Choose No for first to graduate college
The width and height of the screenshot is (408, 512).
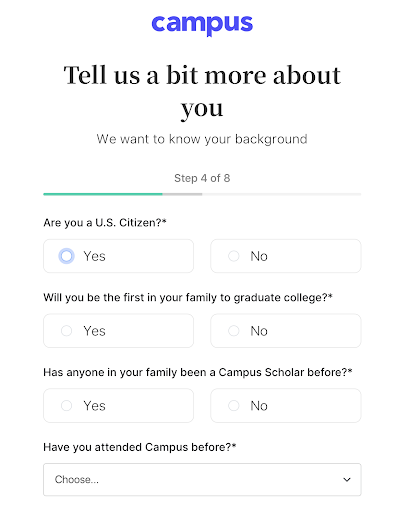pos(233,331)
